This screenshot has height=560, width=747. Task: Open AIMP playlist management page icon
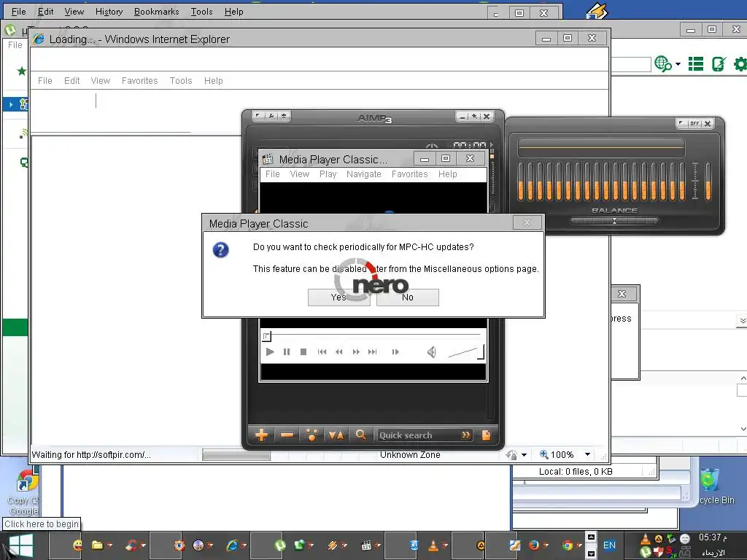pyautogui.click(x=486, y=435)
